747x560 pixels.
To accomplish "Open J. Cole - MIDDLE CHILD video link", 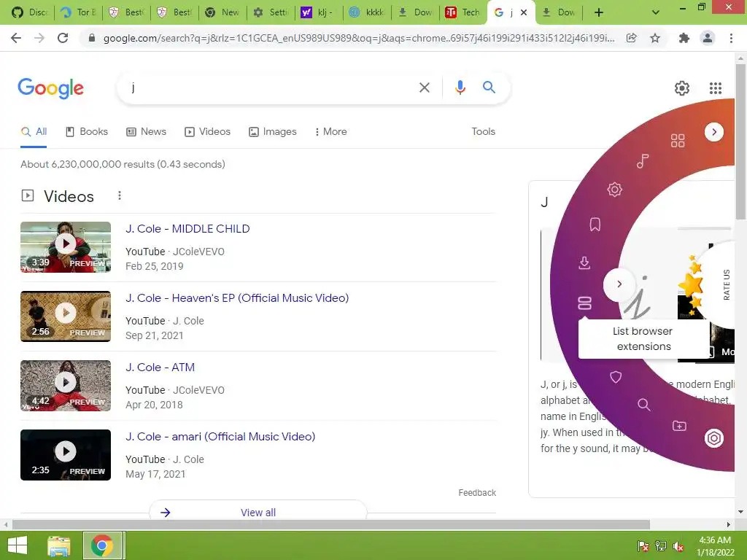I will [x=187, y=228].
